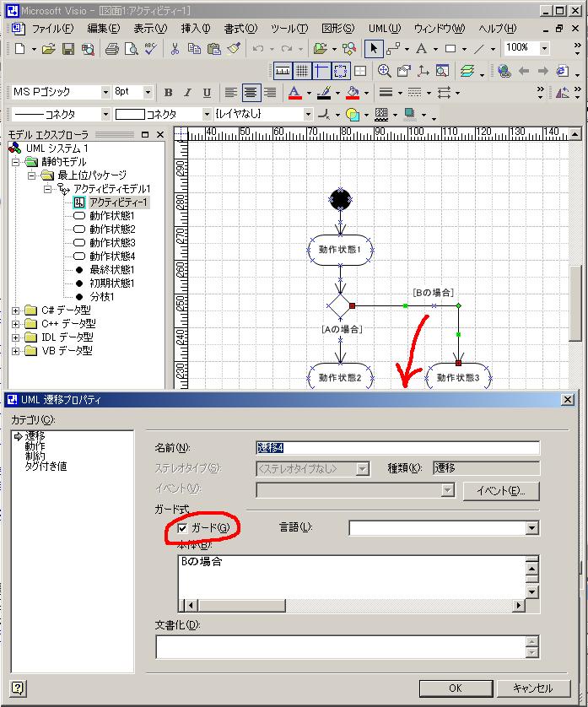Screen dimensions: 588x707
Task: Apply the red font color
Action: tap(294, 93)
